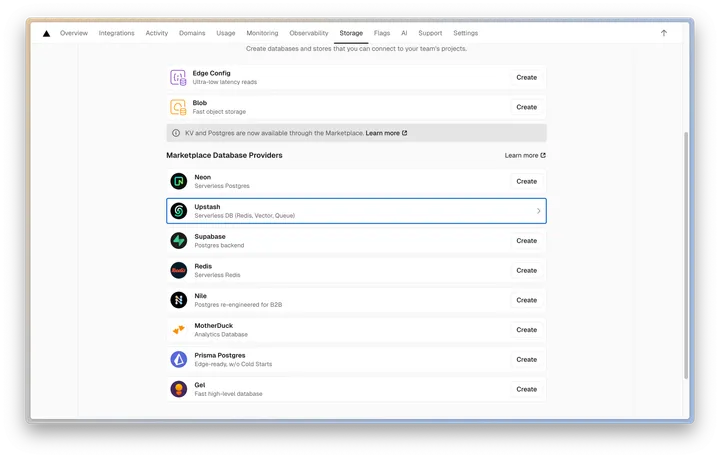Open Learn more beside Marketplace Database Providers

(x=525, y=155)
